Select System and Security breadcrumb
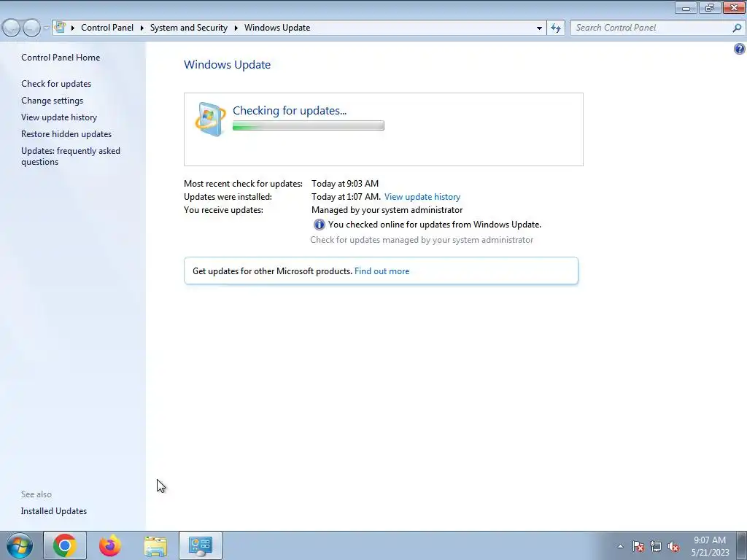Screen dimensions: 747x560 coord(189,28)
